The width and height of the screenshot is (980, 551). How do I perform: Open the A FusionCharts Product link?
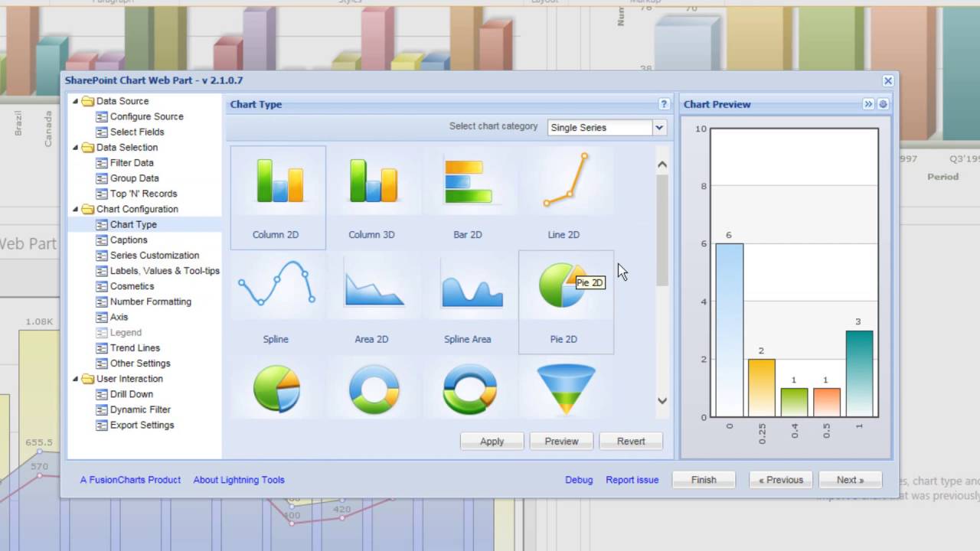(x=130, y=480)
